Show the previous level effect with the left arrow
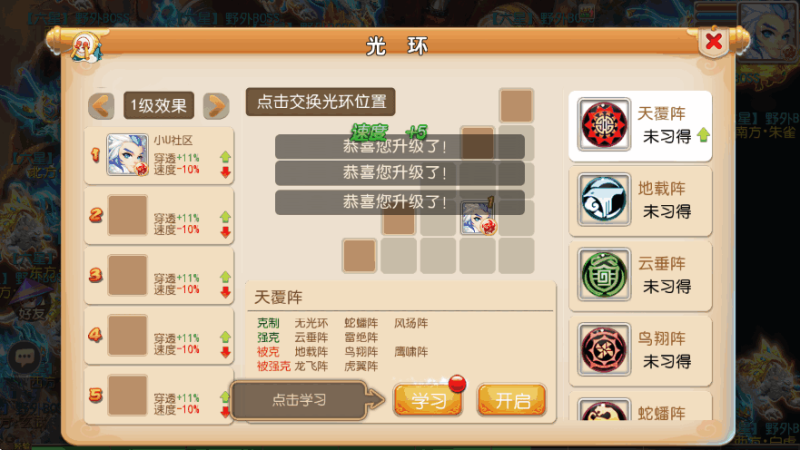The width and height of the screenshot is (800, 450). click(x=101, y=106)
